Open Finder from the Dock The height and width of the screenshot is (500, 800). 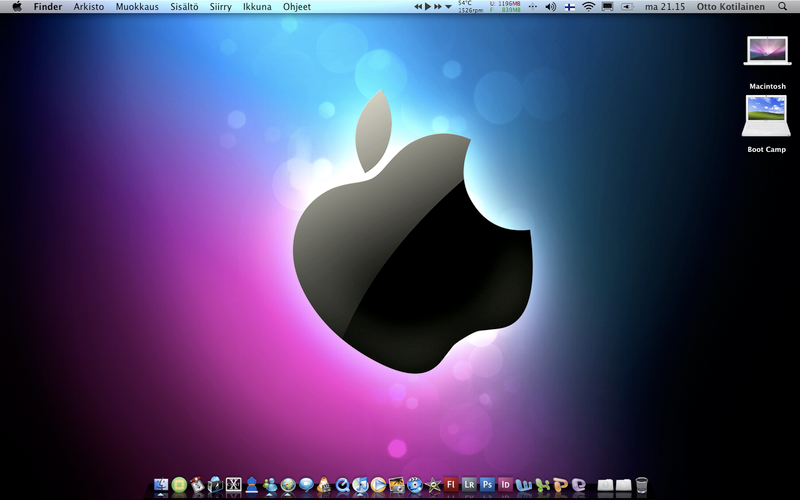[161, 485]
